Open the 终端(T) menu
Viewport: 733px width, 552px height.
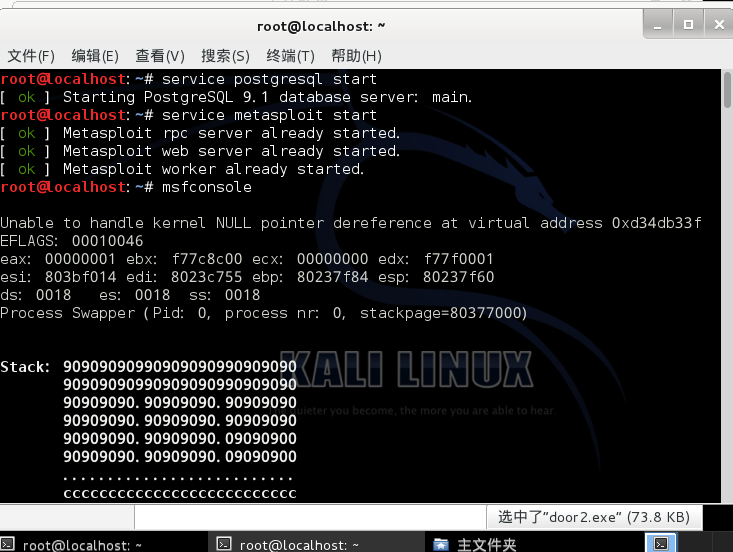pyautogui.click(x=290, y=56)
